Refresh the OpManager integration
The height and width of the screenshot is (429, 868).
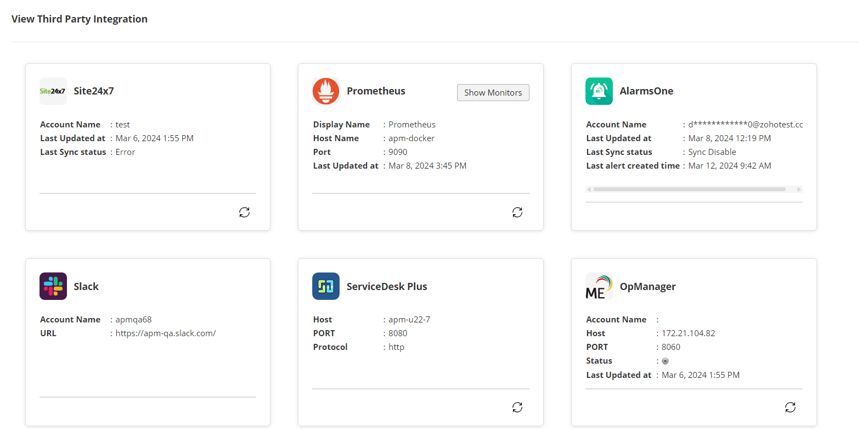(790, 407)
